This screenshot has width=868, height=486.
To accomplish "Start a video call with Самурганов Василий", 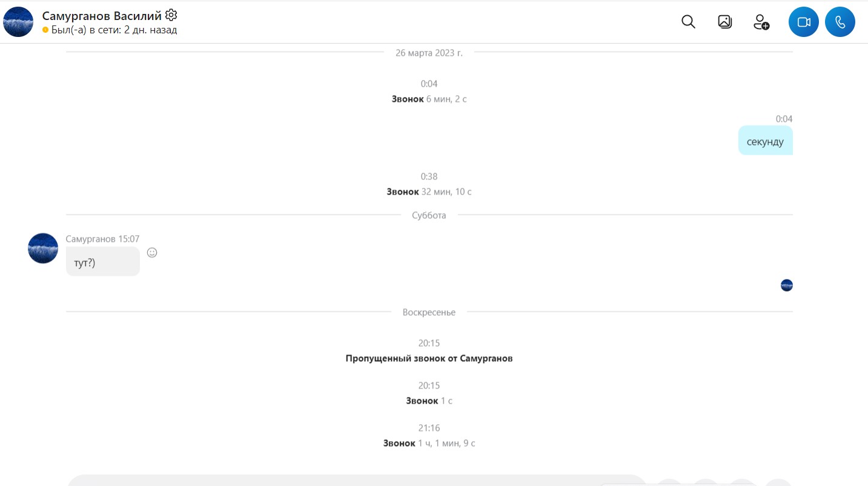I will (803, 22).
